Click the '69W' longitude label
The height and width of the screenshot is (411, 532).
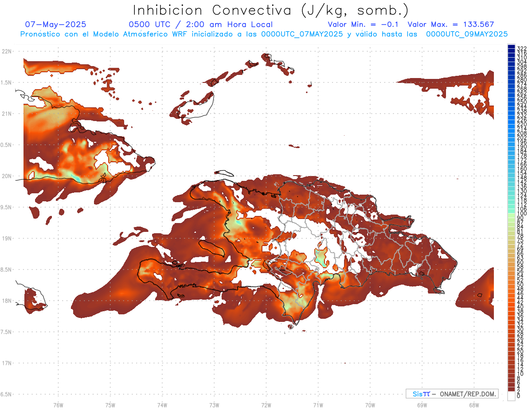click(422, 405)
